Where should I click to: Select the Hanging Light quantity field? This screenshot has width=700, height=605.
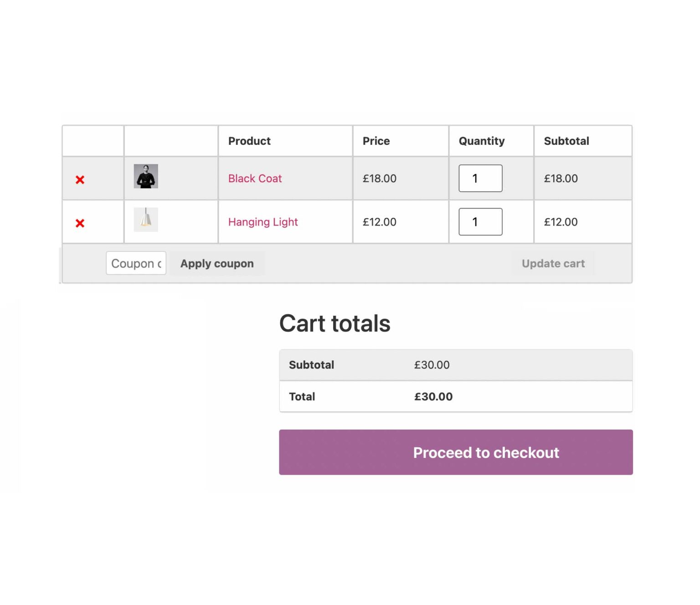coord(479,222)
